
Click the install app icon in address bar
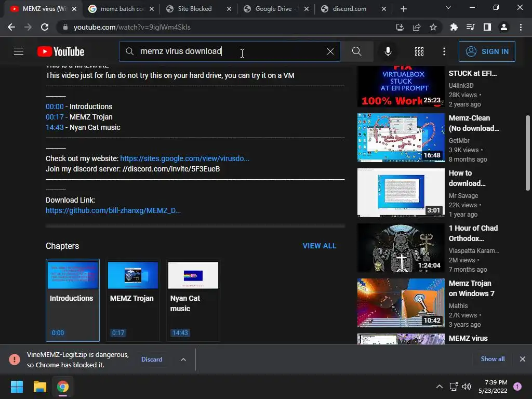[x=400, y=27]
